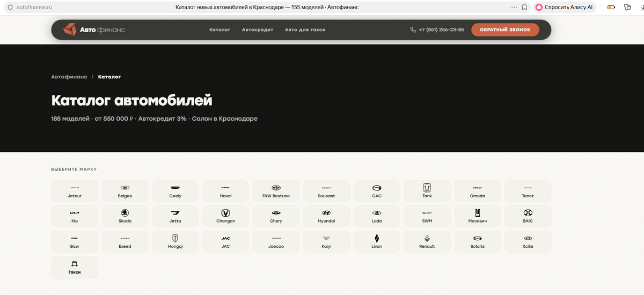644x295 pixels.
Task: Open the Geely brand tile
Action: (175, 191)
